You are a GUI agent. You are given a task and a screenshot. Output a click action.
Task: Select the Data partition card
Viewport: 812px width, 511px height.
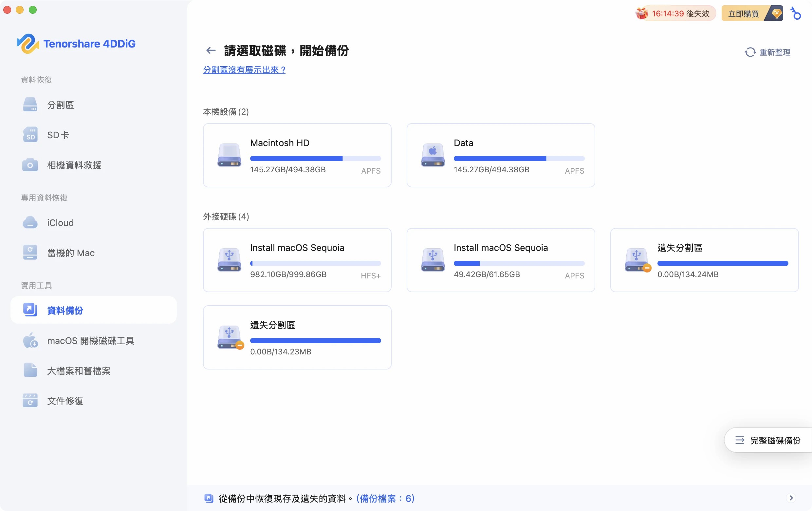tap(500, 155)
